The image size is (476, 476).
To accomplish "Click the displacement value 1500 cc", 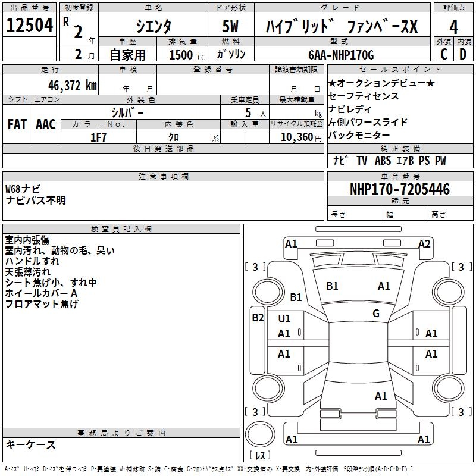I will (187, 55).
